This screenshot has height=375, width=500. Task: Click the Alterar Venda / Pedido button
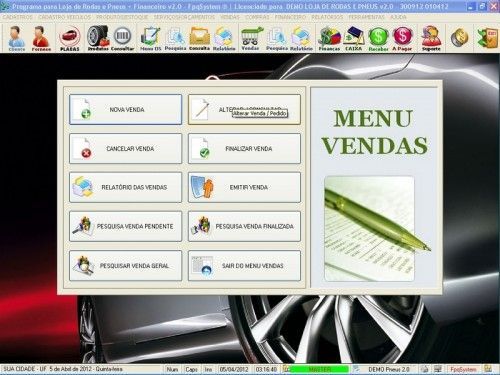(244, 109)
